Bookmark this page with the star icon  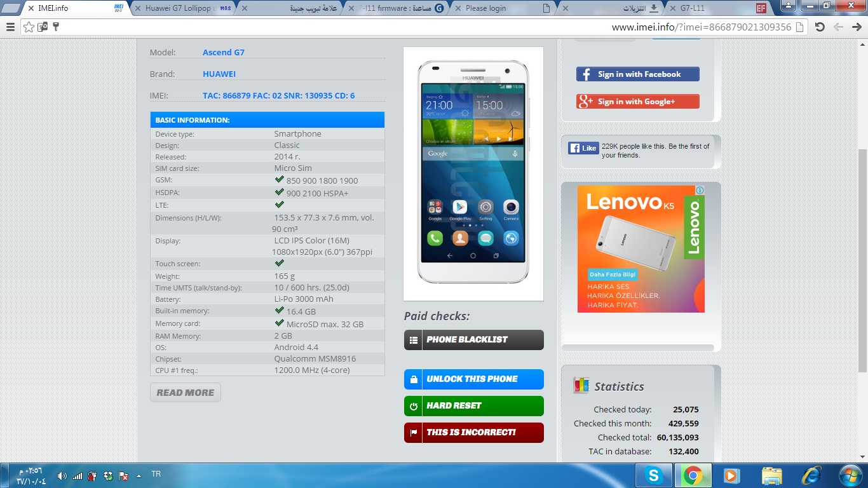(29, 27)
